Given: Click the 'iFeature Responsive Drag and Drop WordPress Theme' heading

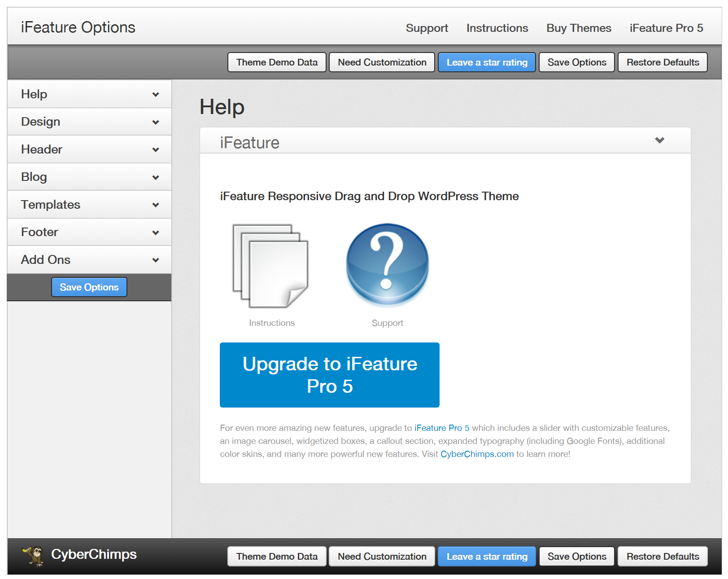Looking at the screenshot, I should point(369,196).
